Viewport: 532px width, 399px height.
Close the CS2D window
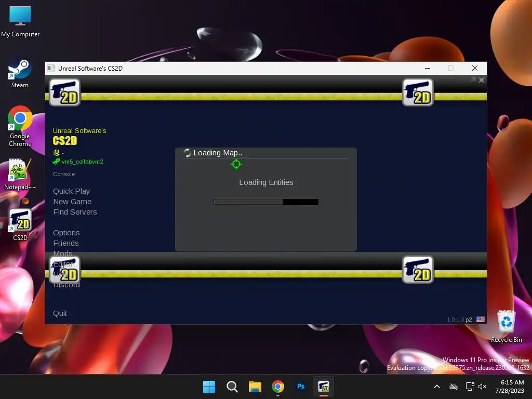(475, 68)
